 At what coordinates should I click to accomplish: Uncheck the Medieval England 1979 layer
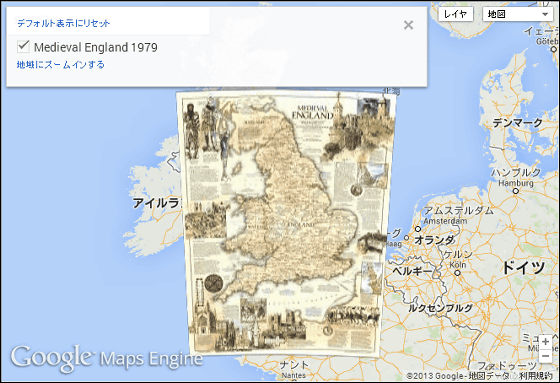click(x=23, y=46)
